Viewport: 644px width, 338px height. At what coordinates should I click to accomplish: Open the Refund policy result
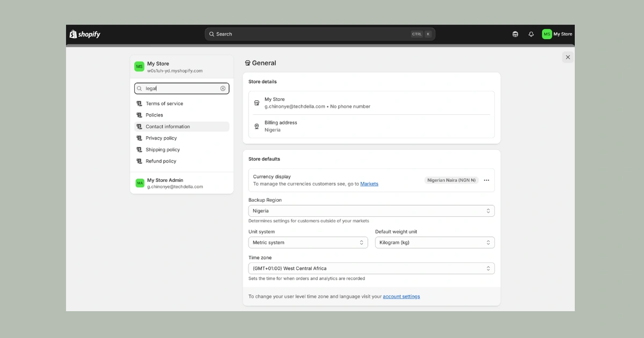point(161,161)
